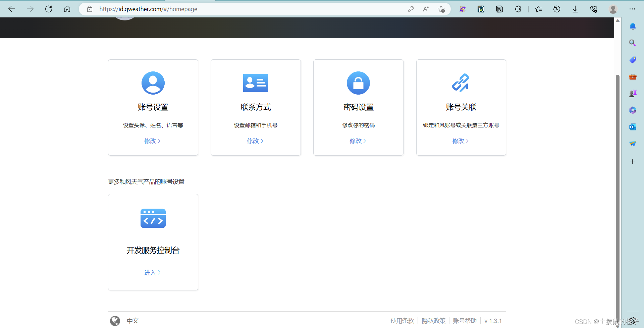Click the v 1.3.1 version text
Image resolution: width=644 pixels, height=328 pixels.
pyautogui.click(x=493, y=321)
